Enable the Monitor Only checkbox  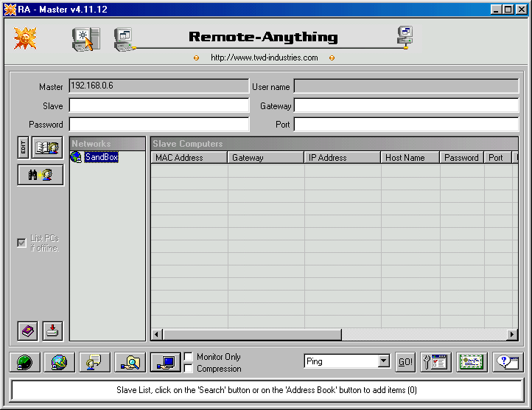click(189, 357)
